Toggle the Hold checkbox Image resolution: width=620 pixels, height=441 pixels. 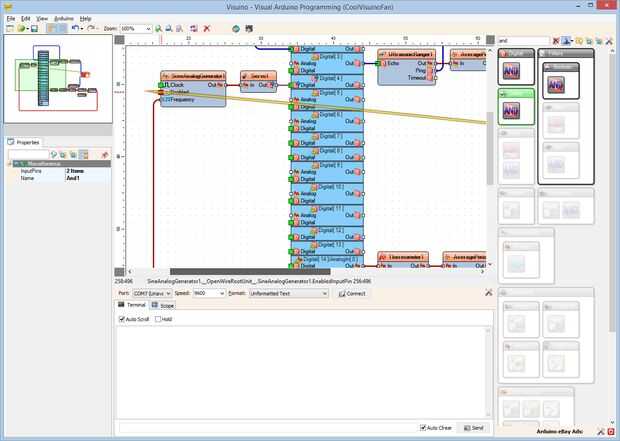[x=158, y=319]
